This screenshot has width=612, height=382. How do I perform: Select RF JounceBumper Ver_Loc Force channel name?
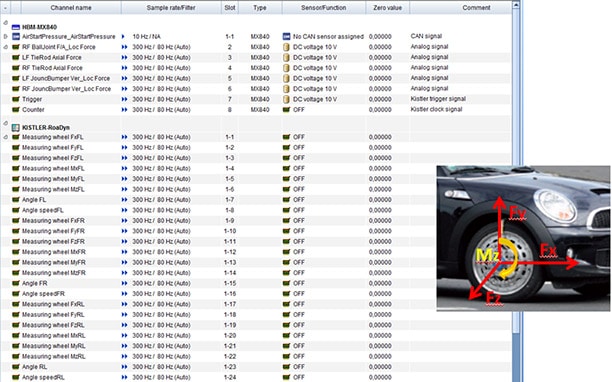click(x=66, y=89)
